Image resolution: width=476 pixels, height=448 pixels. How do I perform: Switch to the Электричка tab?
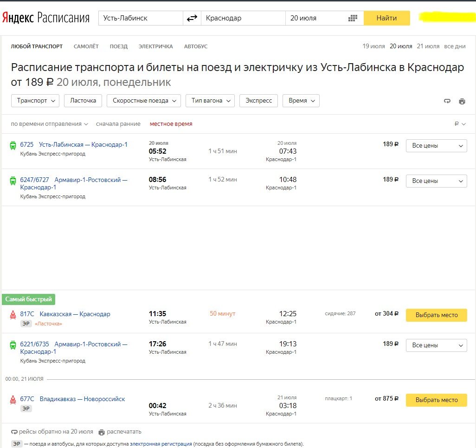coord(156,46)
